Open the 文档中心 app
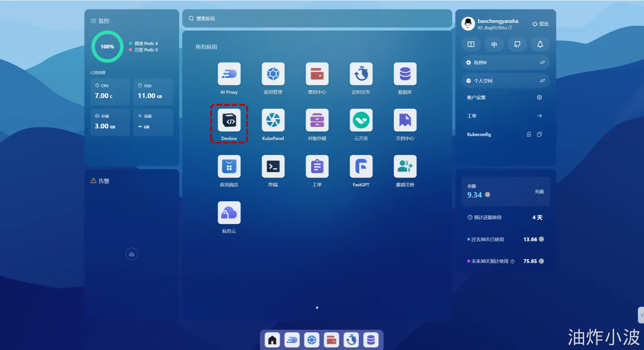644x350 pixels. (x=405, y=120)
